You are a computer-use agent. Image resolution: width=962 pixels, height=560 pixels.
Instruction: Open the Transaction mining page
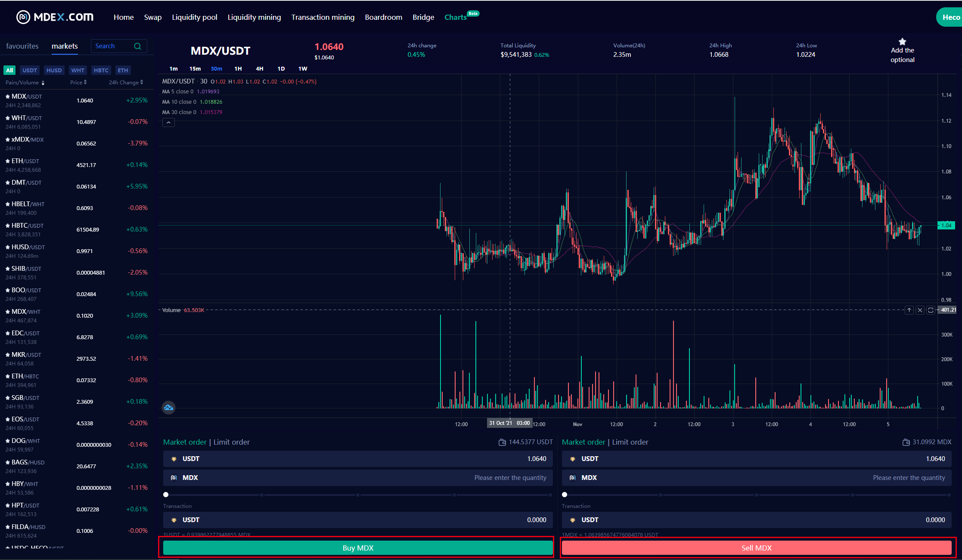(x=323, y=17)
